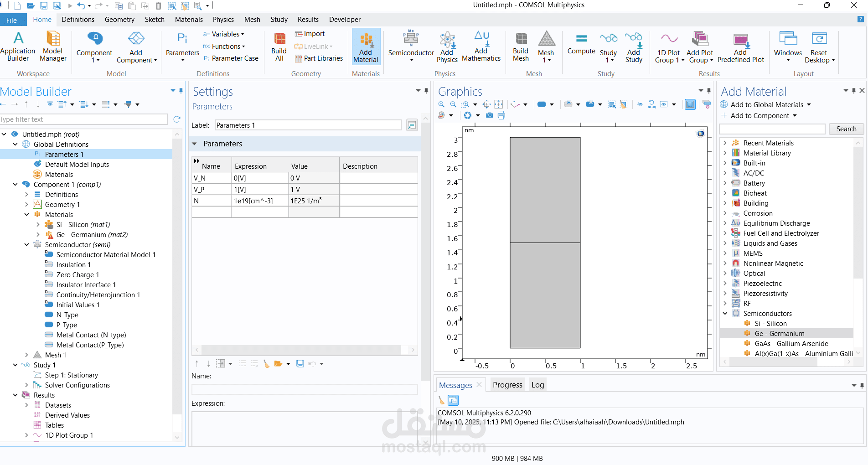Viewport: 868px width, 465px height.
Task: Open the Results ribbon tab
Action: tap(308, 20)
